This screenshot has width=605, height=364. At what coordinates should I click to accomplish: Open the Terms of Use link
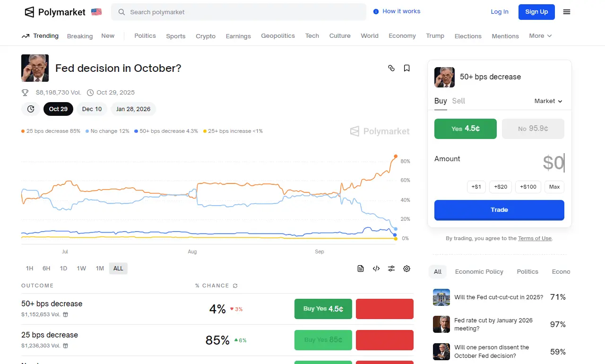535,239
